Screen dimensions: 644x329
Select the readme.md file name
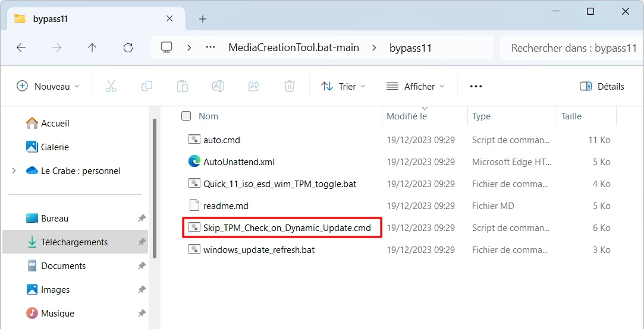(x=226, y=206)
